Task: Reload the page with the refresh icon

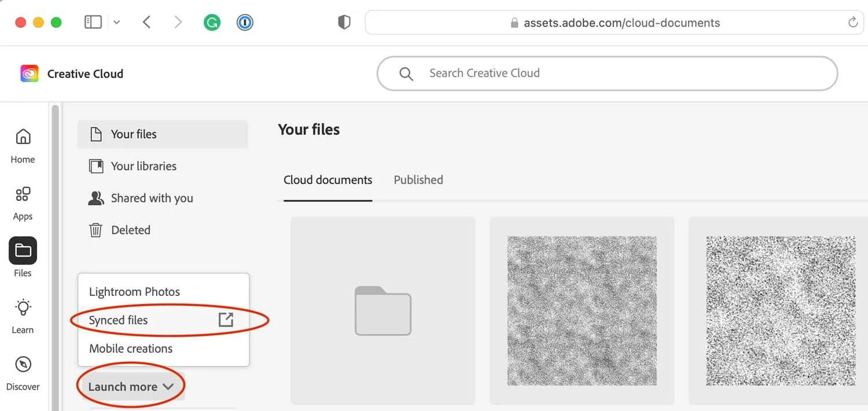Action: pyautogui.click(x=852, y=23)
